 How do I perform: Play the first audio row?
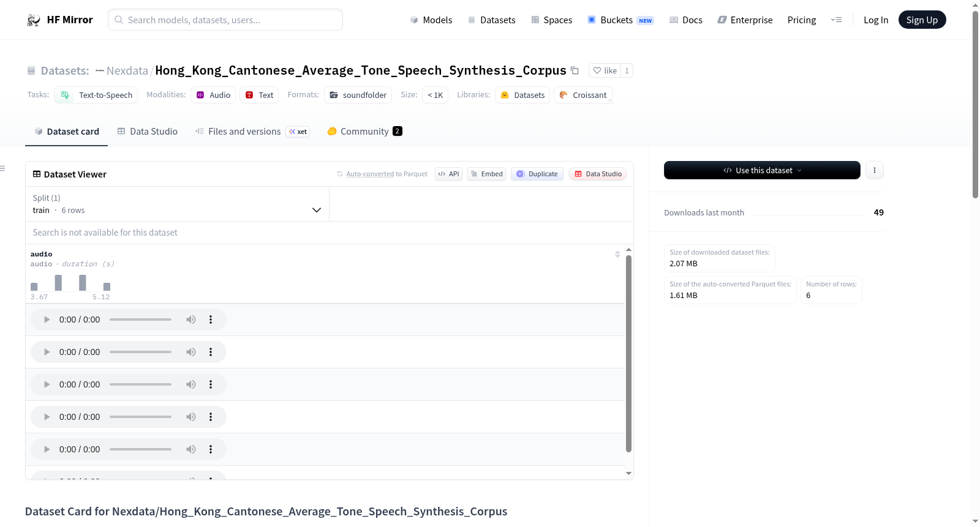pos(47,320)
